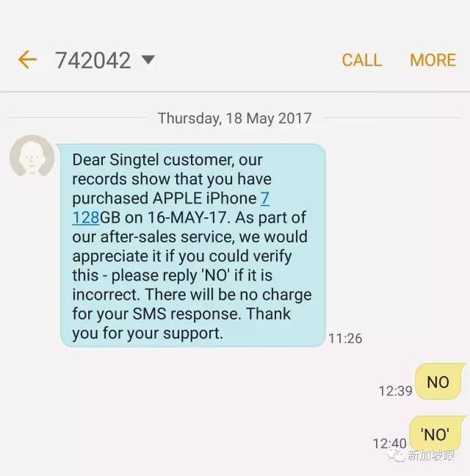Select the sent 'NO' quoted bubble
This screenshot has width=470, height=476.
[435, 433]
